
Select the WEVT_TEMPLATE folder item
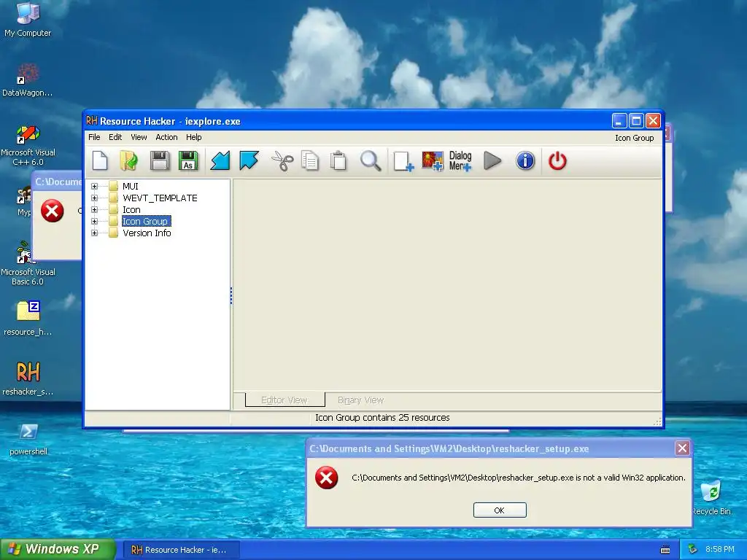tap(160, 198)
